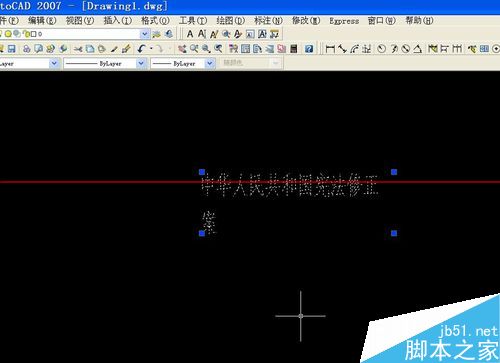Activate the Pan realtime tool
Viewport: 500px width, 363px height.
[182, 49]
